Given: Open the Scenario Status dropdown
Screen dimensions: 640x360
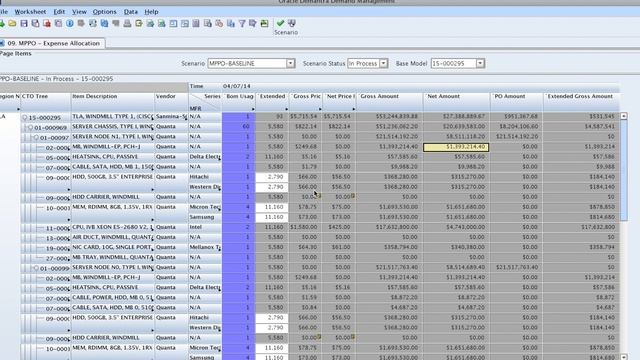Looking at the screenshot, I should (x=383, y=63).
